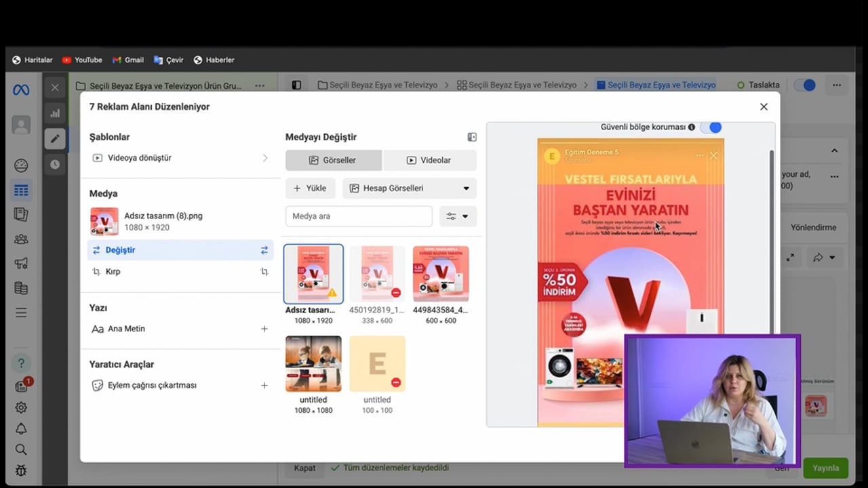
Task: Click the search magnifier in sidebar
Action: (21, 449)
